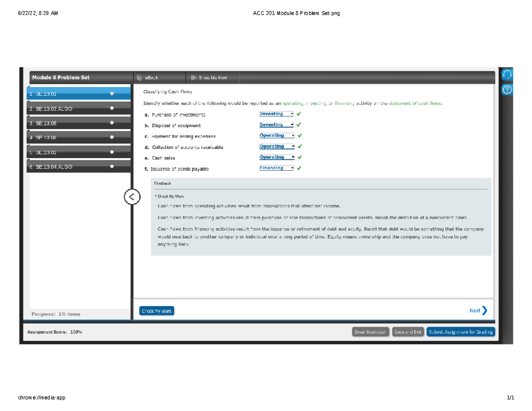
Task: Open dropdown for Cash sales
Action: pyautogui.click(x=277, y=157)
